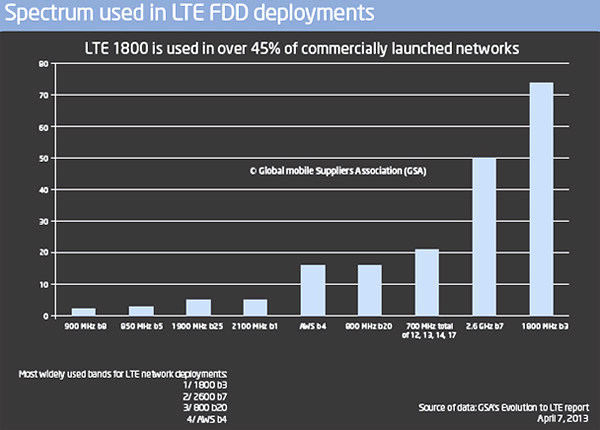Click the 800 MHz b20 bar
Screen dimensions: 600x430
(x=370, y=290)
